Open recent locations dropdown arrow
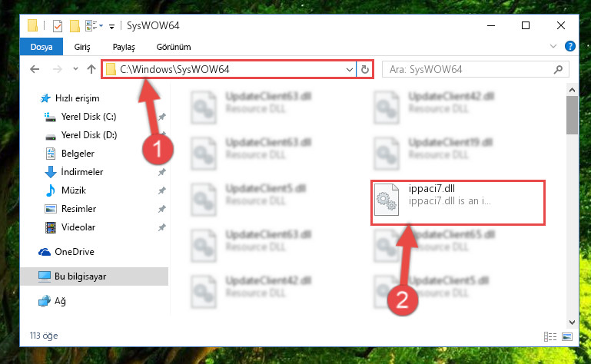This screenshot has height=364, width=591. [x=76, y=69]
